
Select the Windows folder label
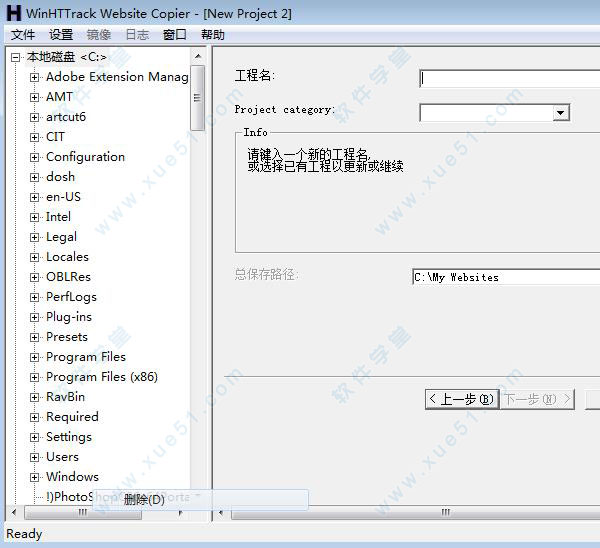coord(72,477)
